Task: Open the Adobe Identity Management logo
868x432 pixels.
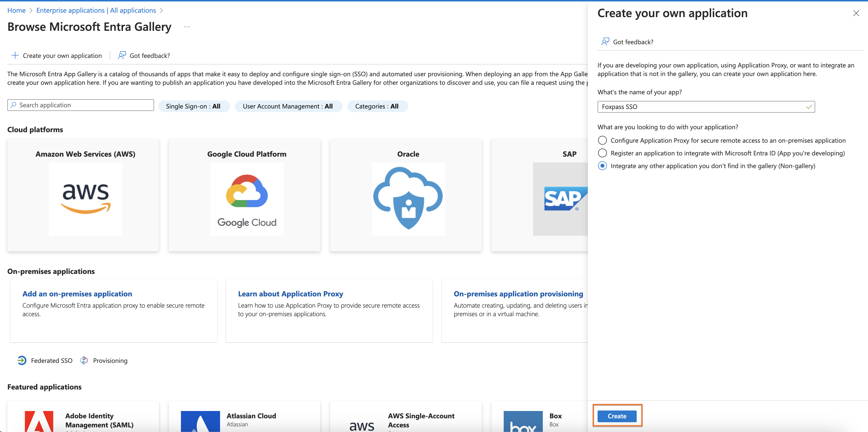Action: click(x=39, y=421)
